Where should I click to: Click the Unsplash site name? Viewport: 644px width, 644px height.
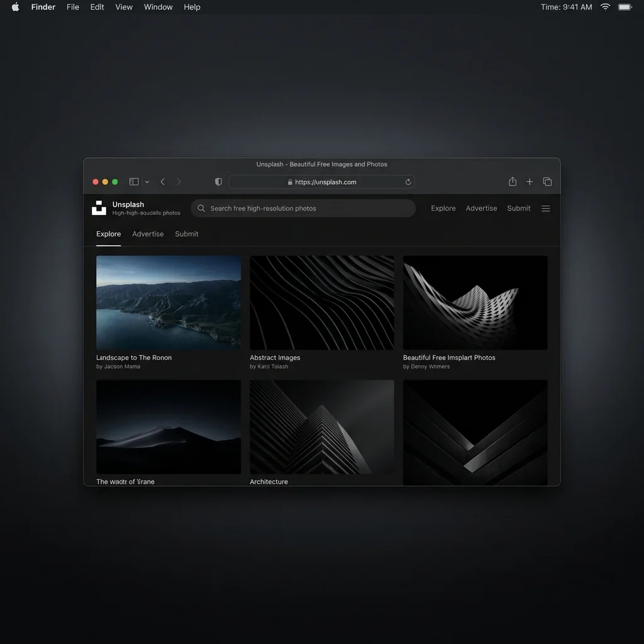[x=128, y=204]
